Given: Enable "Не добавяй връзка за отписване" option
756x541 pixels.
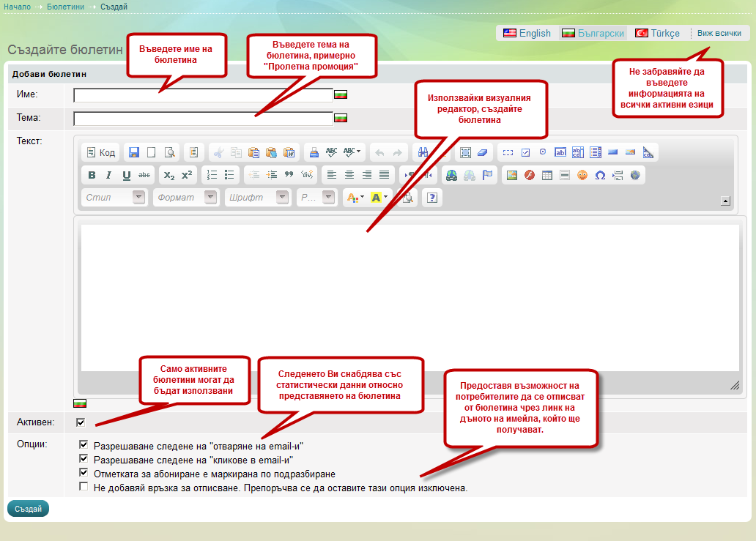Looking at the screenshot, I should pos(84,487).
